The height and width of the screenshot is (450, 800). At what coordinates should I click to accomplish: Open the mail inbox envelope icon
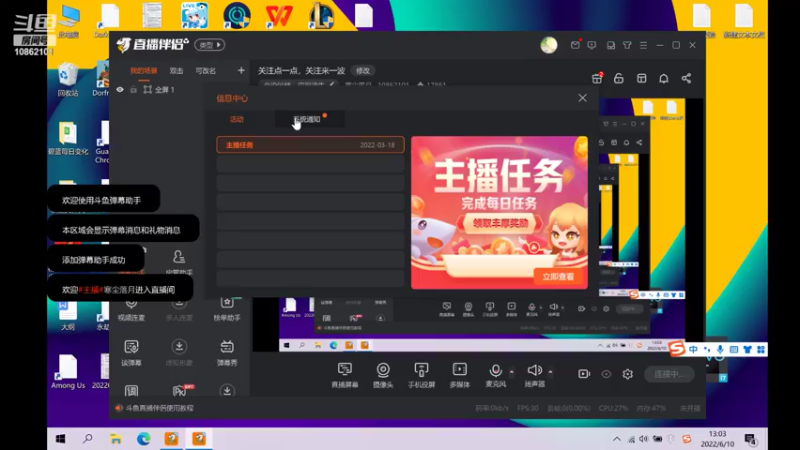[575, 45]
